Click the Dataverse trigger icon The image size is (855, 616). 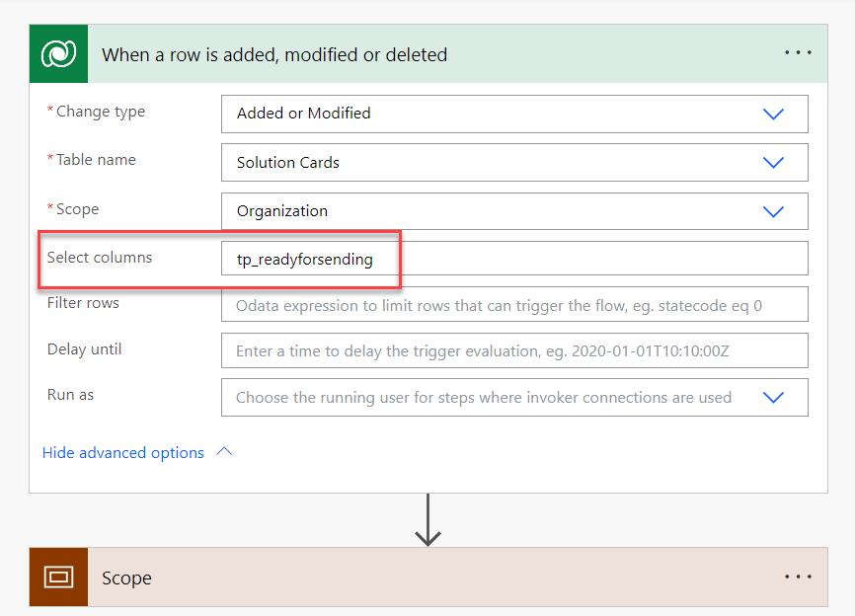pos(58,54)
